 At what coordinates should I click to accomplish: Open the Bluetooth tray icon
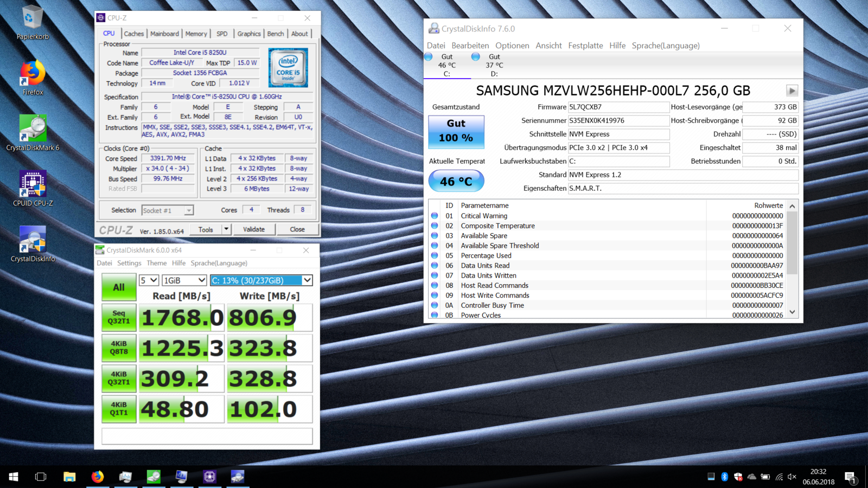724,477
